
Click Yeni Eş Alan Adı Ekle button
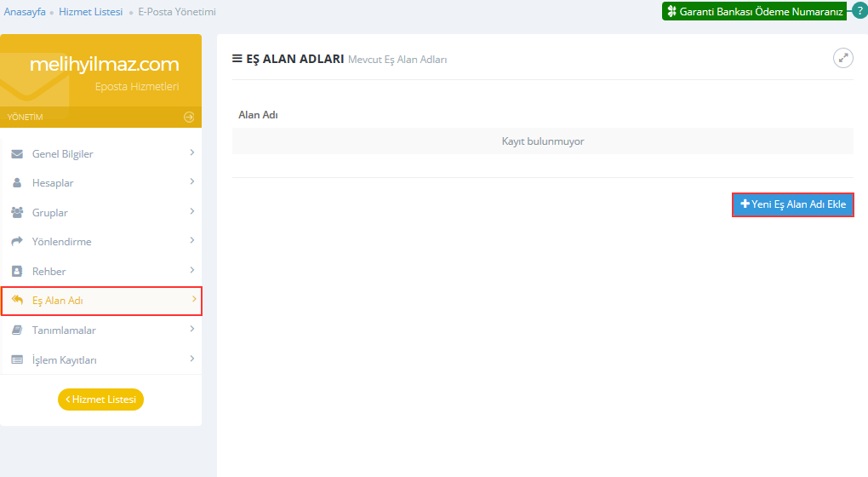tap(792, 204)
